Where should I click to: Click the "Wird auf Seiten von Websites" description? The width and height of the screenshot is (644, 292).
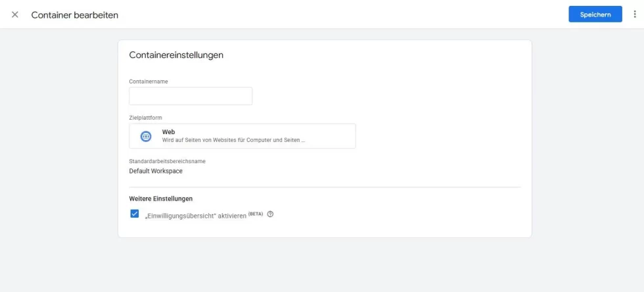(x=233, y=140)
